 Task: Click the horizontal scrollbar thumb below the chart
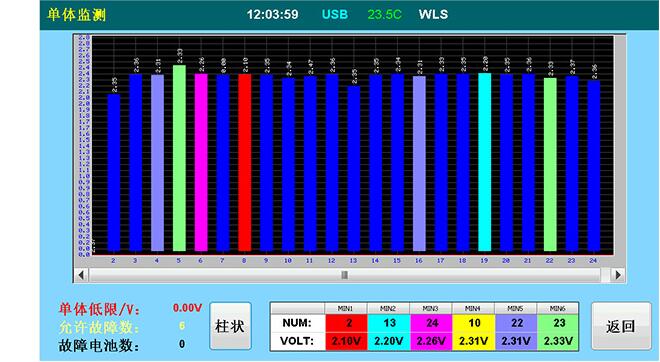pyautogui.click(x=344, y=275)
